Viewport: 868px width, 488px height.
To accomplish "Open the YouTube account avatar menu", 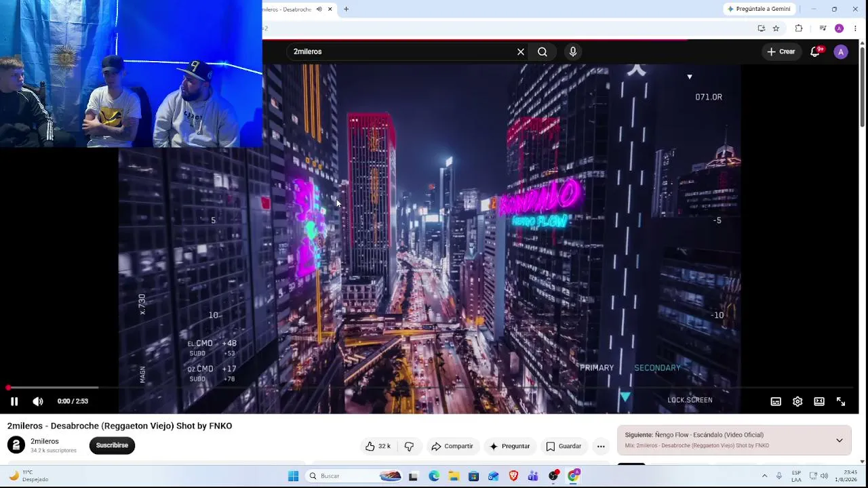I will 841,52.
